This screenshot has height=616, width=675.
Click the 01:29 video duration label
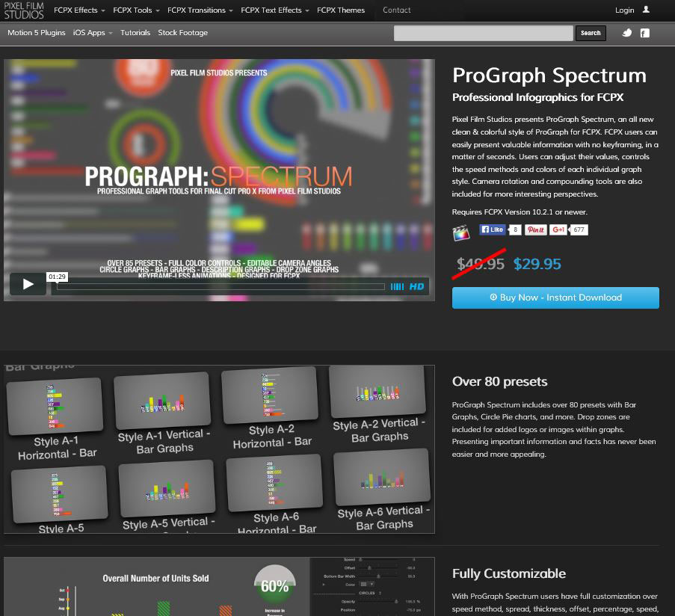57,277
